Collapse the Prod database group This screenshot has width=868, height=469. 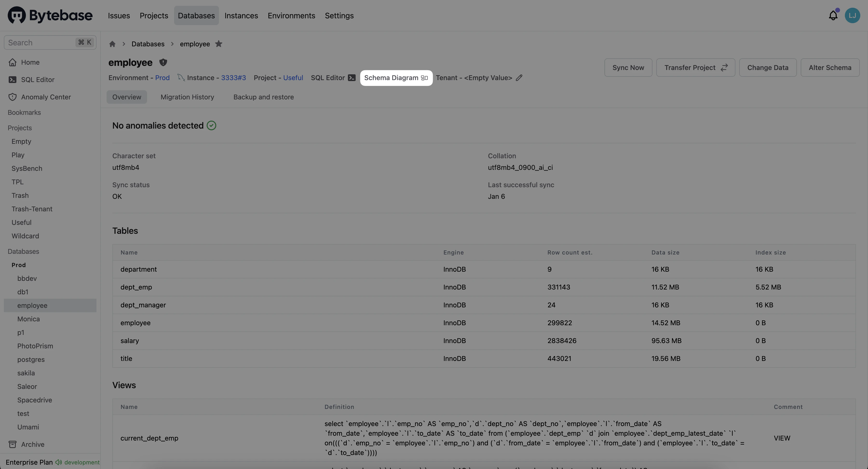click(x=19, y=265)
